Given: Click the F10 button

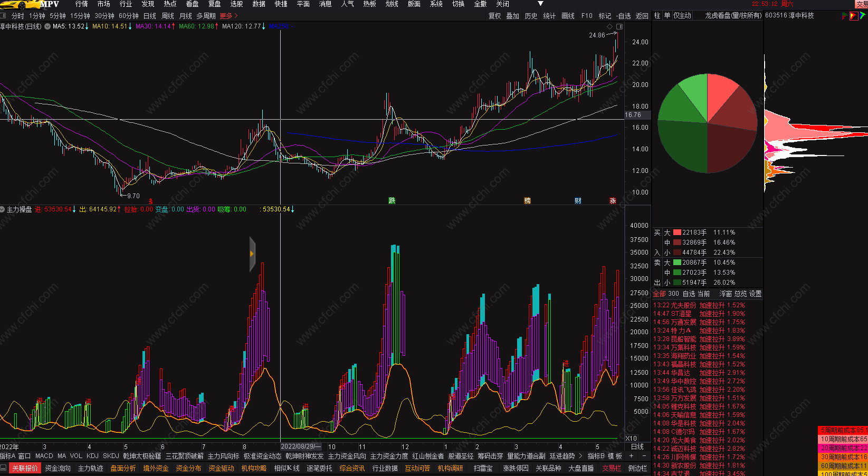Looking at the screenshot, I should click(x=587, y=16).
